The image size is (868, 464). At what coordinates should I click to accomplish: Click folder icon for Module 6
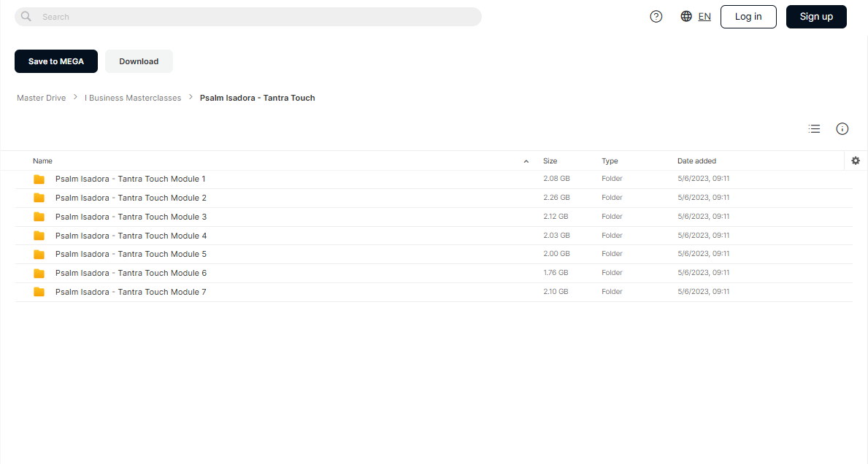[39, 273]
